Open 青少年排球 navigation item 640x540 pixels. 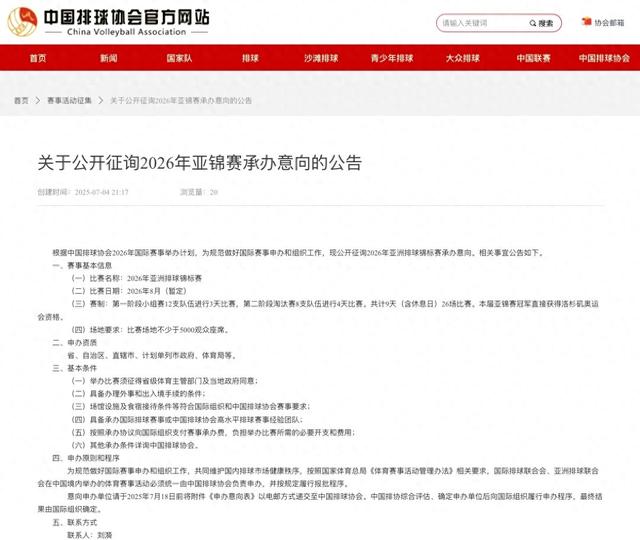tap(390, 58)
